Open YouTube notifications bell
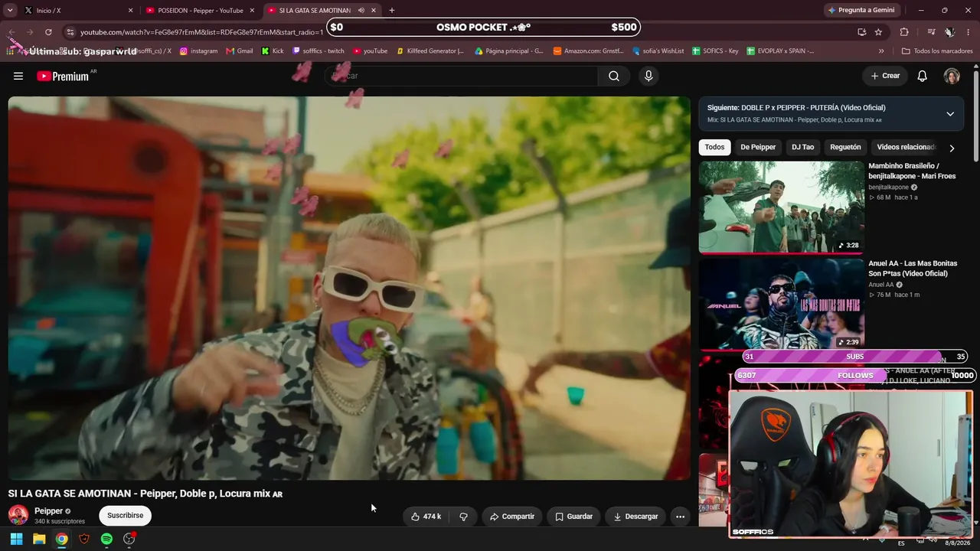The width and height of the screenshot is (980, 551). click(x=923, y=76)
